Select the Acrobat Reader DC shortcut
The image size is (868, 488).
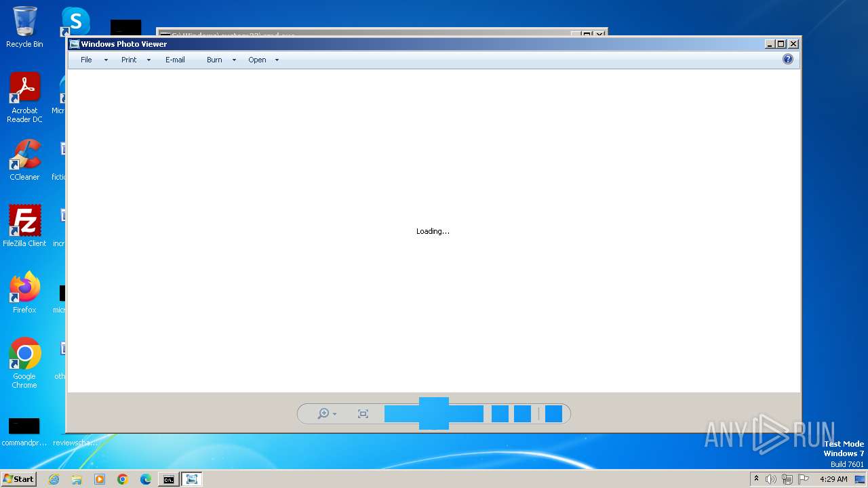(24, 98)
